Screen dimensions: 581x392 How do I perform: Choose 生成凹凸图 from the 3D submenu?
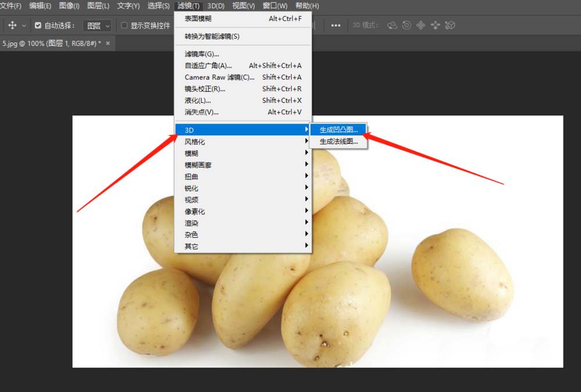click(339, 130)
